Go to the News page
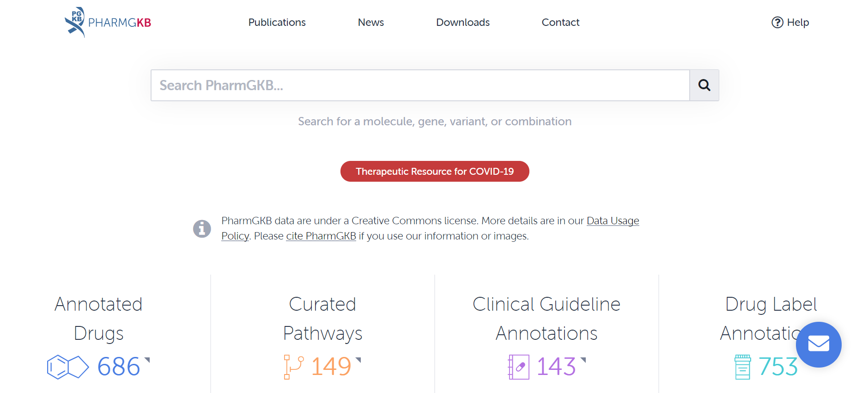The height and width of the screenshot is (393, 868). (370, 22)
